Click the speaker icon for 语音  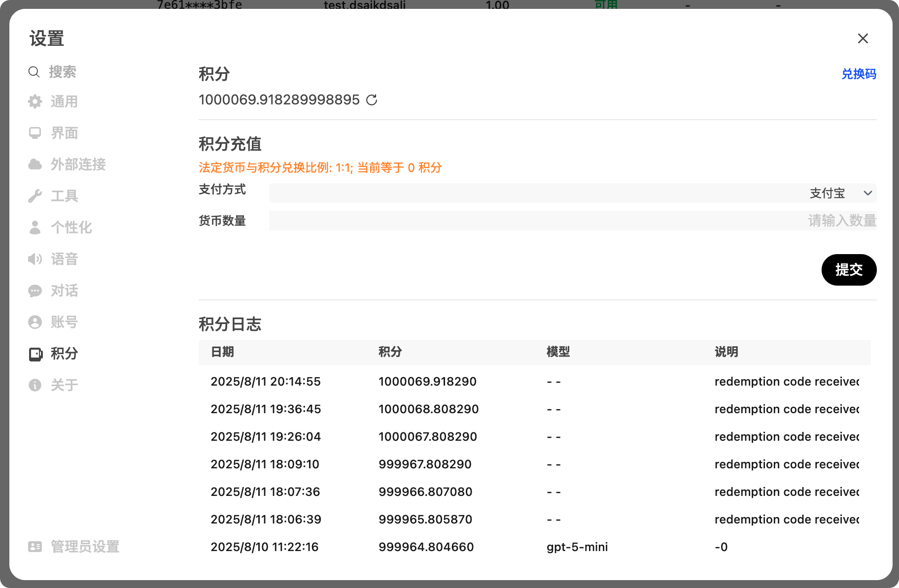(x=35, y=259)
